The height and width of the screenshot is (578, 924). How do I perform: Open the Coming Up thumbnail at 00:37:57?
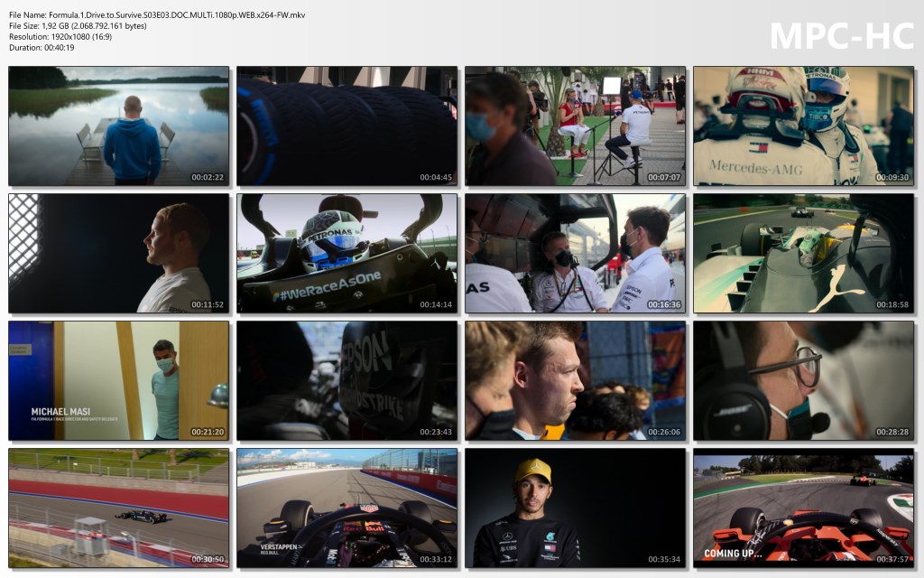click(803, 508)
